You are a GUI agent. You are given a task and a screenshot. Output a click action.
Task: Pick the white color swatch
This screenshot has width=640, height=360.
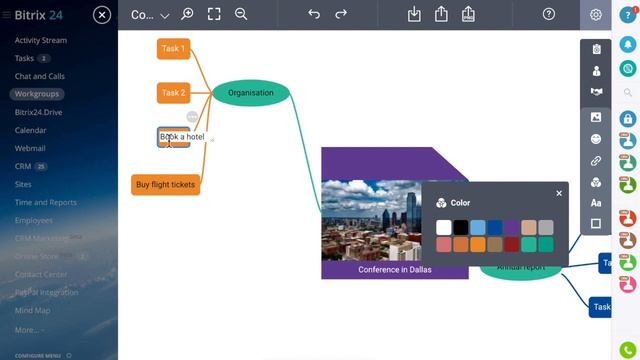click(x=444, y=227)
